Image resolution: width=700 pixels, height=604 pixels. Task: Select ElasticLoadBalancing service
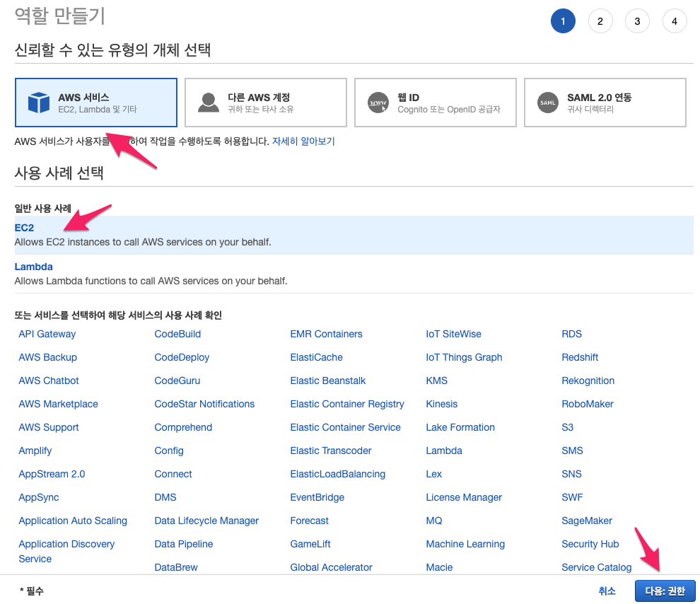tap(337, 474)
